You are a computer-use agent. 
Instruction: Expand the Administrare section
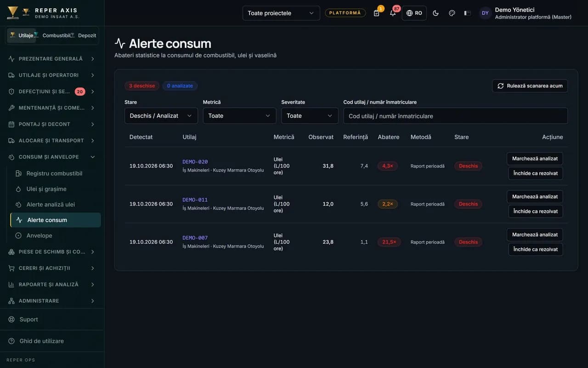click(x=51, y=301)
